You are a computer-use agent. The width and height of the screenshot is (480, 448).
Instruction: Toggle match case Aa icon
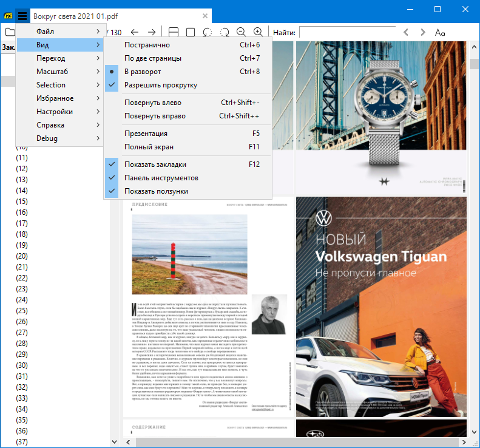click(440, 32)
